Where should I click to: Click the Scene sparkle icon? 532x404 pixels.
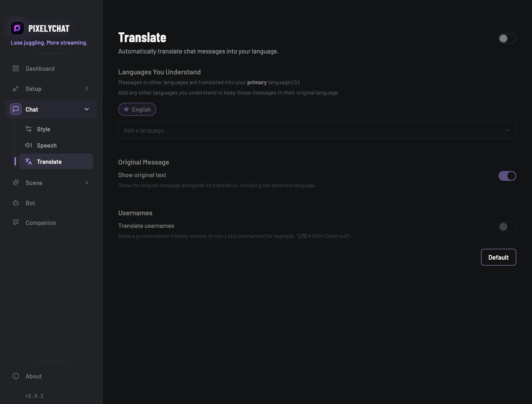(x=16, y=183)
